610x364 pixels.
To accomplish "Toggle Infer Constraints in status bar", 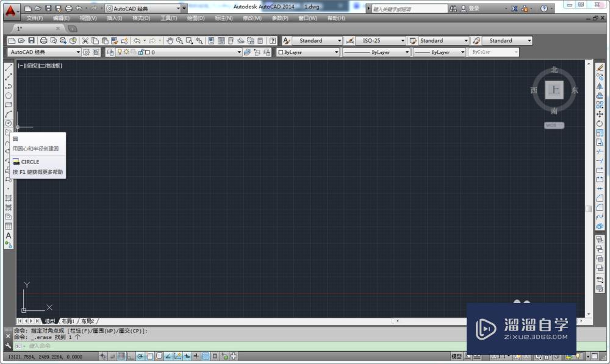I will 102,356.
